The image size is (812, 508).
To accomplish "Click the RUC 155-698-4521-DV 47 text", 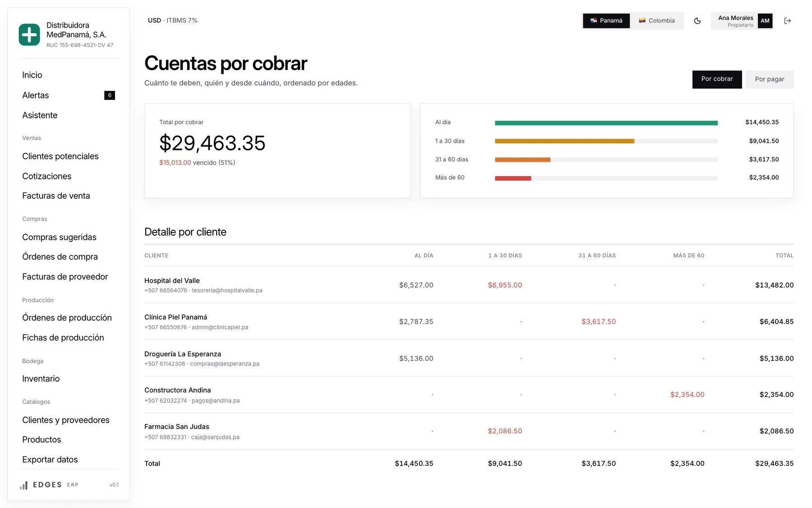I will 80,45.
